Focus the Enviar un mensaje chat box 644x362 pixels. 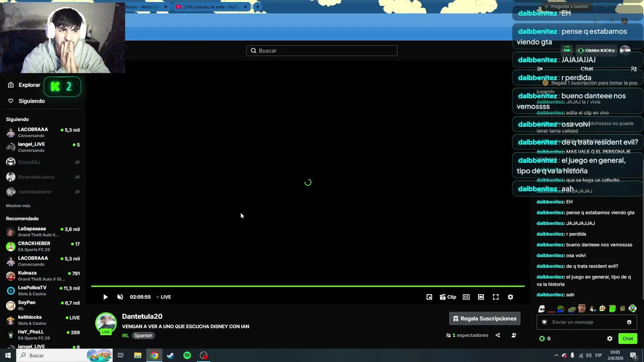click(587, 322)
